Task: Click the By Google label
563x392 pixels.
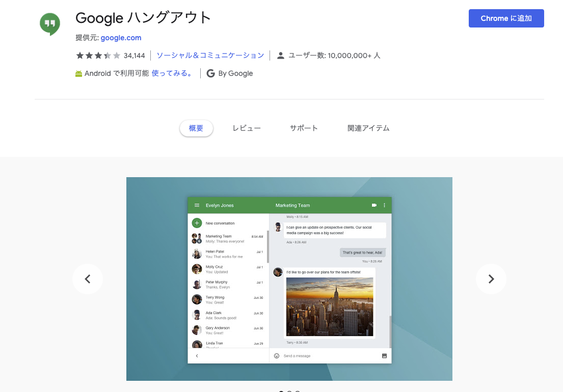Action: point(235,73)
